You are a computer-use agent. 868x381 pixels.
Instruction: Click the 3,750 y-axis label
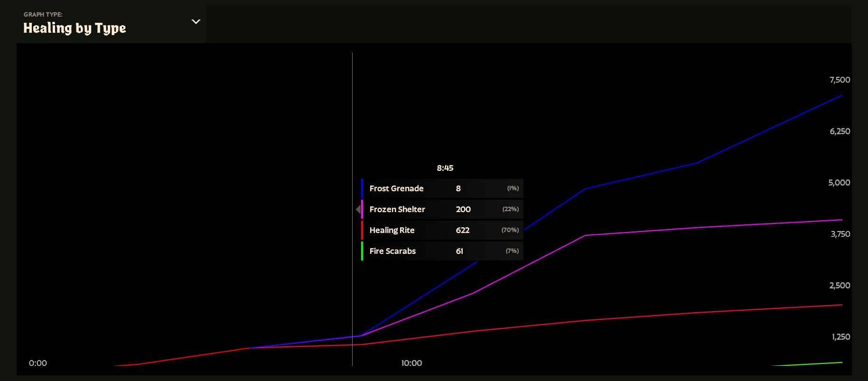[x=840, y=234]
